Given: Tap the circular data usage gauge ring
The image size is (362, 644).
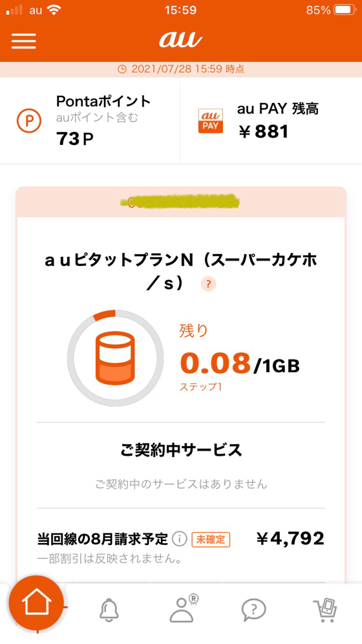Looking at the screenshot, I should (115, 358).
